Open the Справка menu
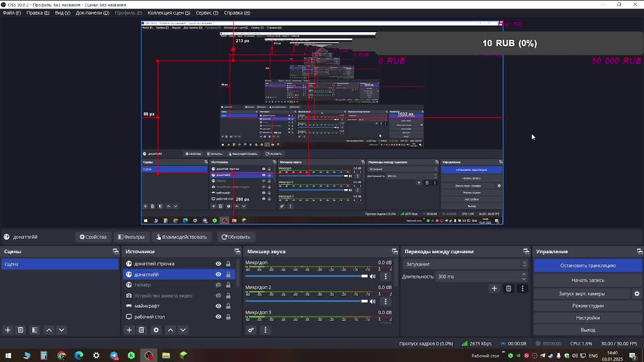This screenshot has width=644, height=362. coord(237,13)
